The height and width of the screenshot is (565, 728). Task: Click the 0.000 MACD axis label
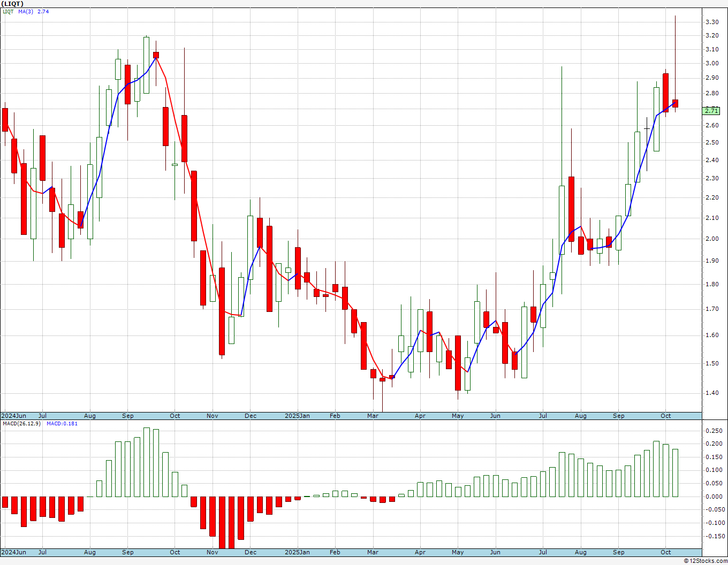[x=714, y=497]
